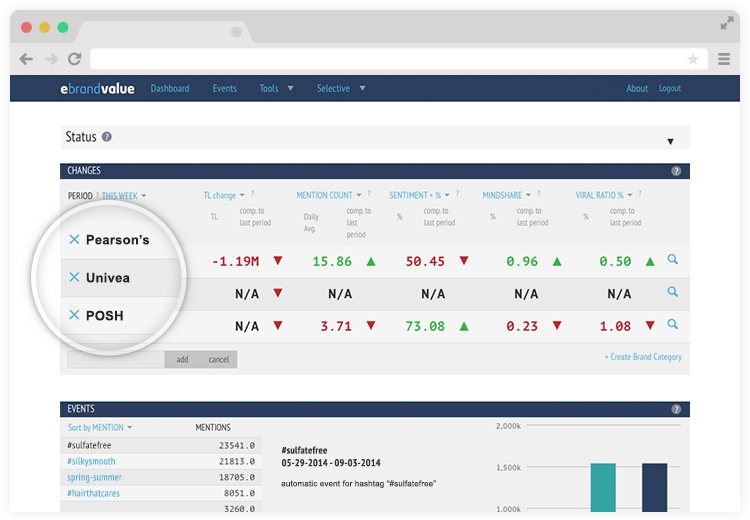The height and width of the screenshot is (520, 750).
Task: Click the browser back arrow
Action: (26, 59)
